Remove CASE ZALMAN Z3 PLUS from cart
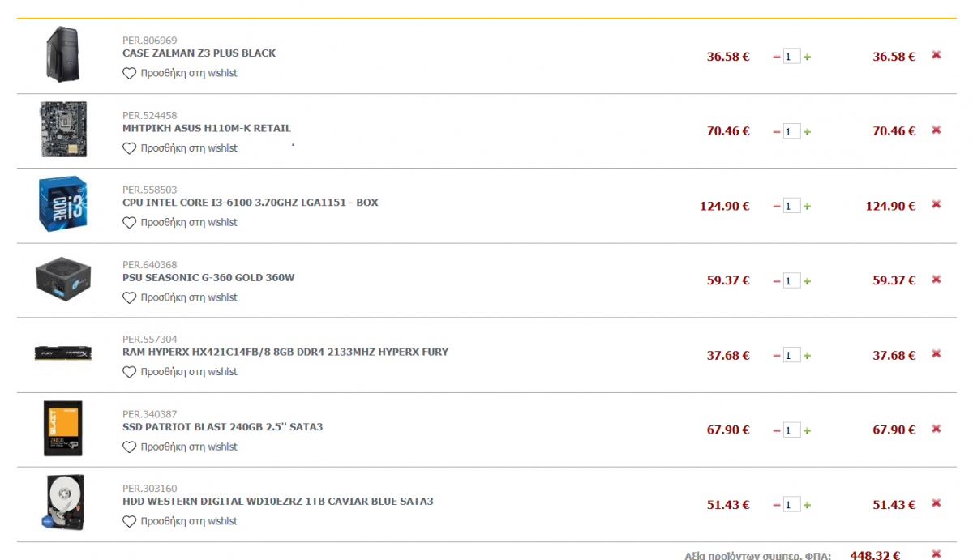 pyautogui.click(x=936, y=55)
